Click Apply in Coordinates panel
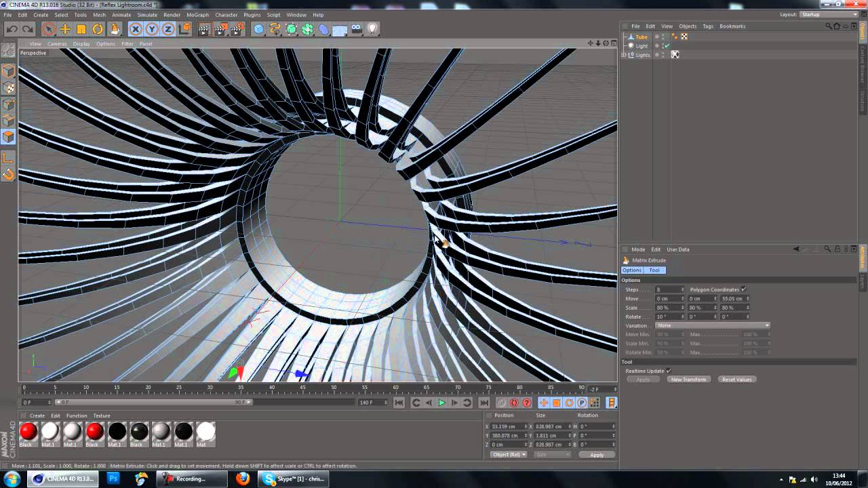Image resolution: width=868 pixels, height=488 pixels. pos(597,455)
